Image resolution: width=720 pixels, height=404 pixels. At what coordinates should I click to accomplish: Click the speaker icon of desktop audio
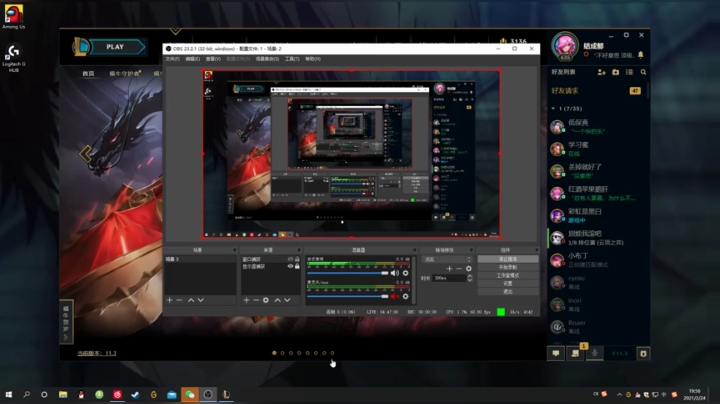point(394,273)
